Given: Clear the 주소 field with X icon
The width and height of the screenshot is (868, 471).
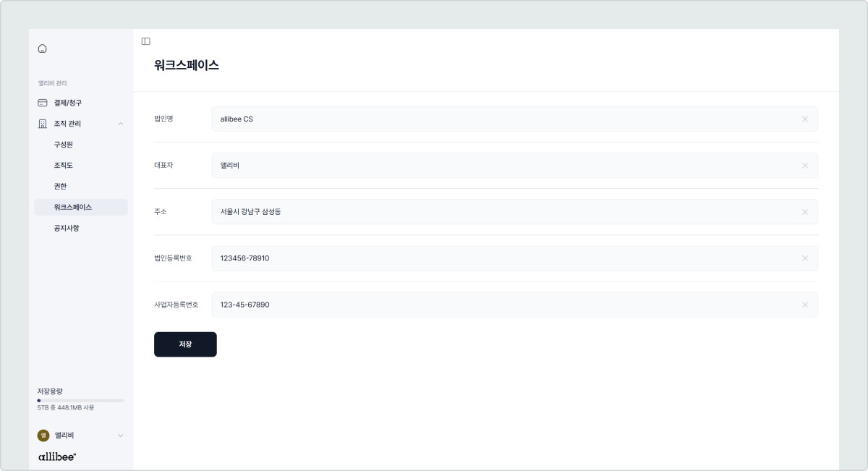Looking at the screenshot, I should (x=804, y=212).
